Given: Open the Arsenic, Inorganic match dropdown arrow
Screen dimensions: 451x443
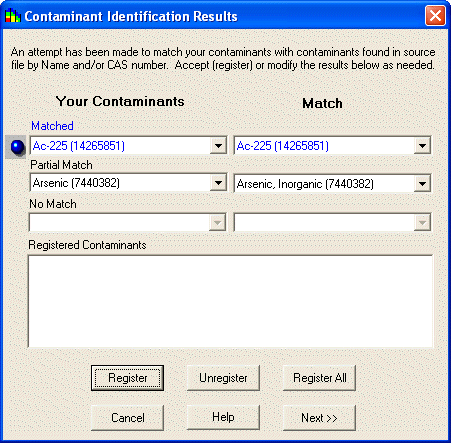Looking at the screenshot, I should (422, 184).
